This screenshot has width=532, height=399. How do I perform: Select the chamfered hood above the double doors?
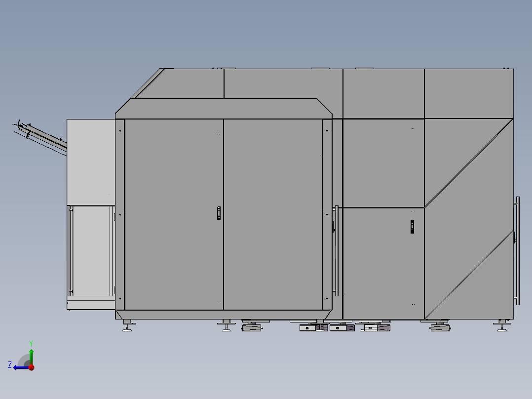click(224, 109)
